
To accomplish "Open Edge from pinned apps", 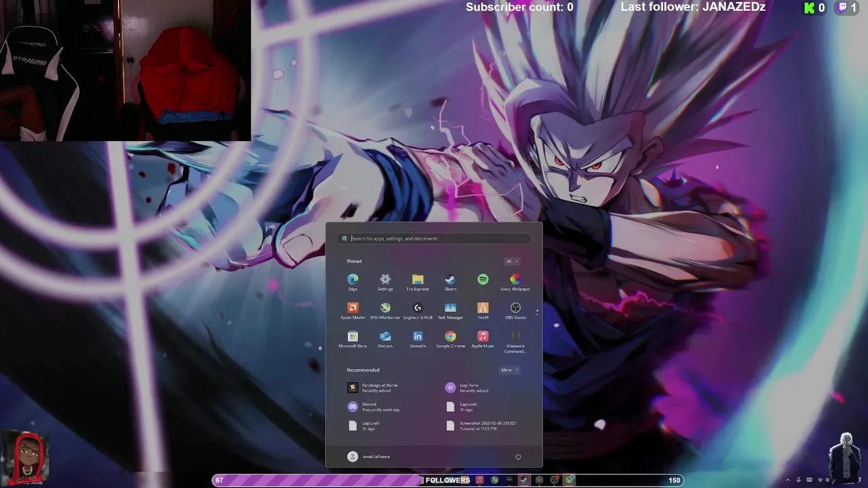I will (x=353, y=282).
